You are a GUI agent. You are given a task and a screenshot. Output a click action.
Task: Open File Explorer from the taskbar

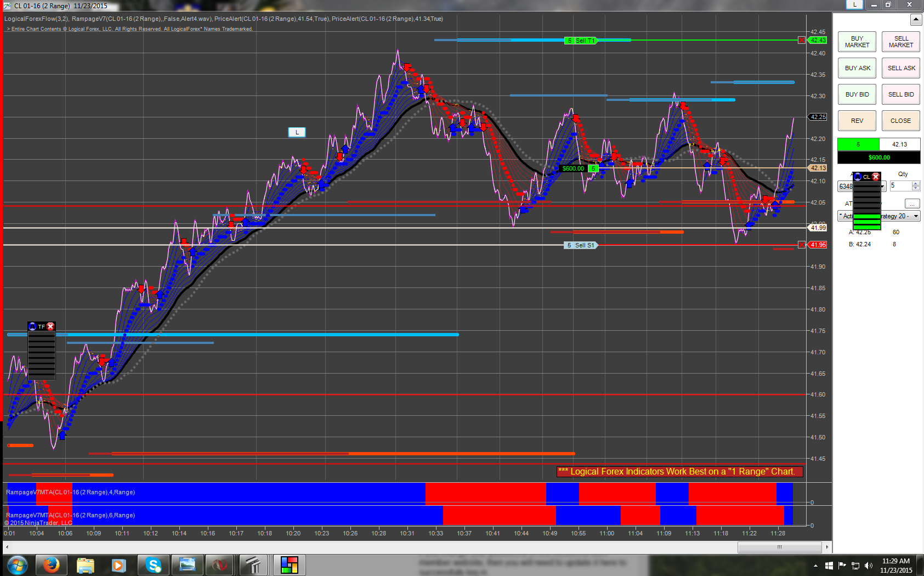(x=86, y=564)
